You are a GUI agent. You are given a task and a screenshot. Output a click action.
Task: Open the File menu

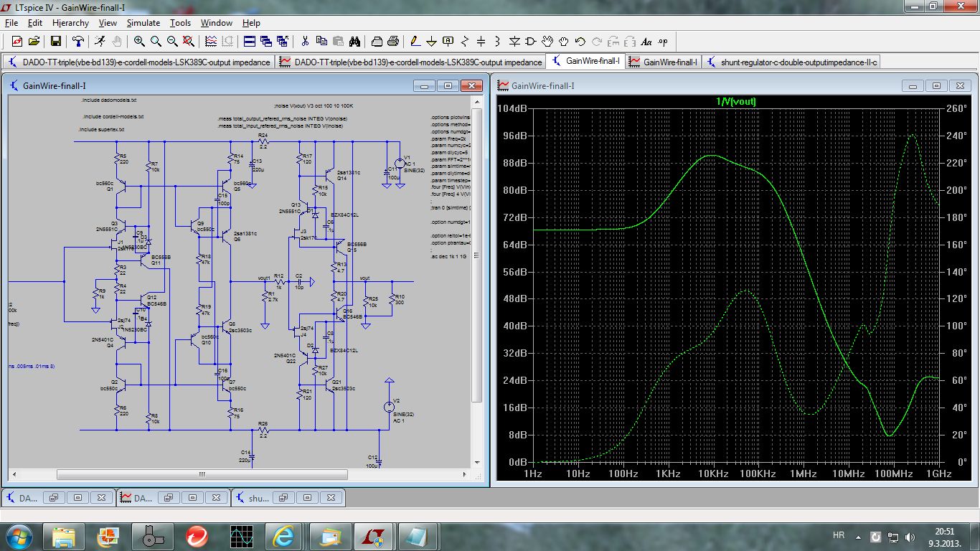coord(11,23)
